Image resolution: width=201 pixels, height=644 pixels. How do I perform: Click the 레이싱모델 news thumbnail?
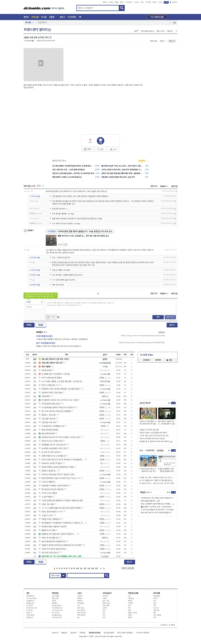[148, 461]
